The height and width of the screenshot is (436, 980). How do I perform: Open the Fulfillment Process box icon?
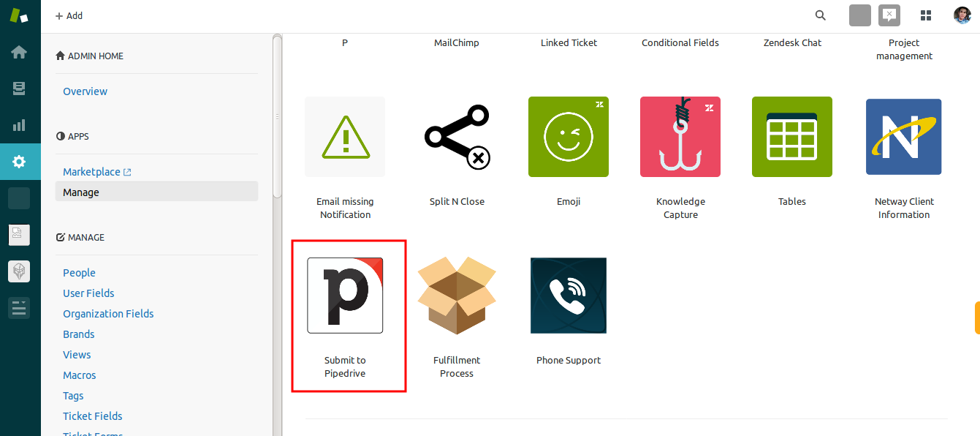pyautogui.click(x=457, y=296)
